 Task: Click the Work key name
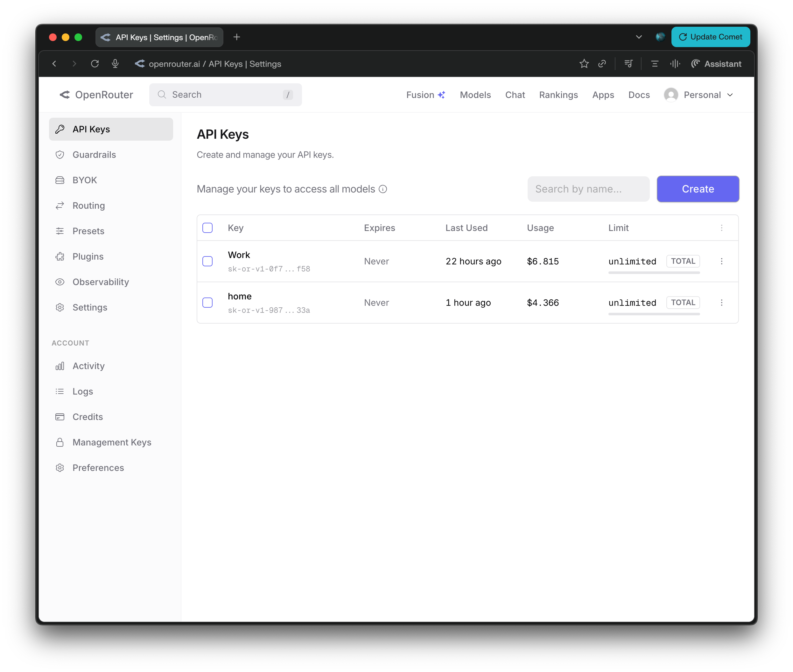(x=239, y=255)
